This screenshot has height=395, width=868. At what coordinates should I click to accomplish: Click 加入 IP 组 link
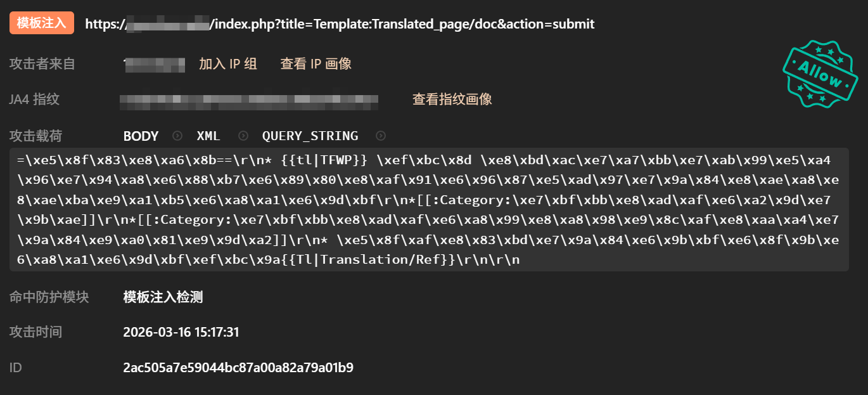[228, 63]
